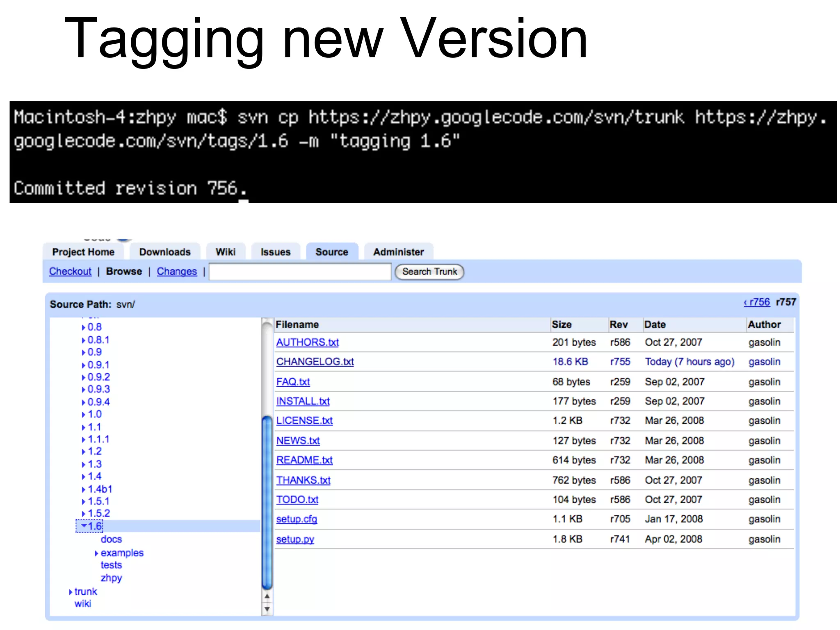Viewport: 840px width, 630px height.
Task: Click the tree pane scrollbar thumb
Action: [x=267, y=502]
